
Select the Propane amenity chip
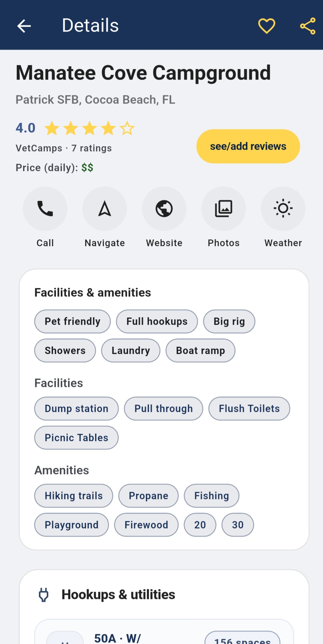148,496
